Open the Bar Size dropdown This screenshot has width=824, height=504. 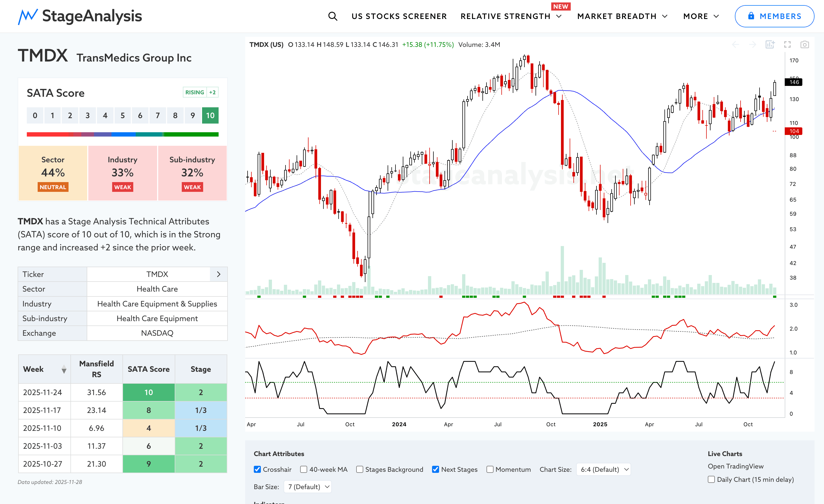point(308,487)
